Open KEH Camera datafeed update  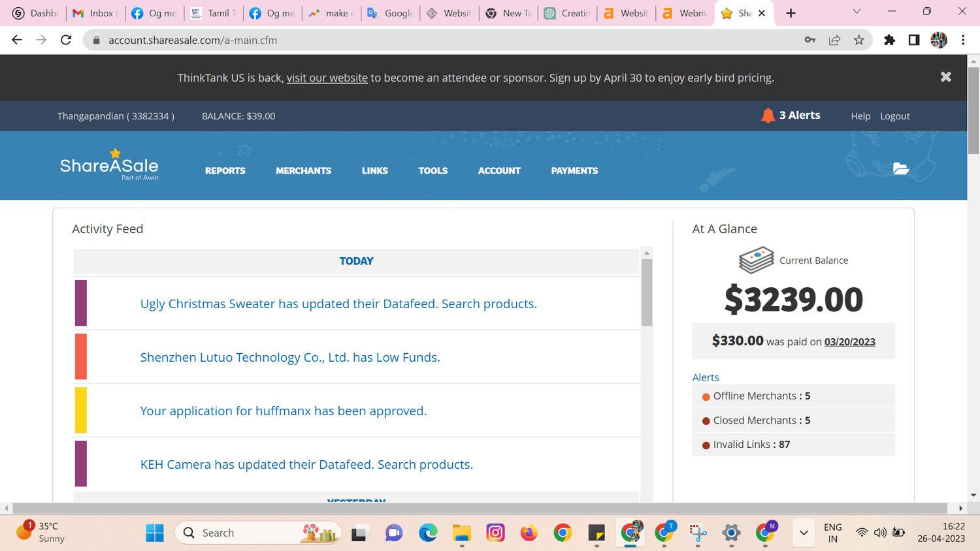[x=306, y=464]
